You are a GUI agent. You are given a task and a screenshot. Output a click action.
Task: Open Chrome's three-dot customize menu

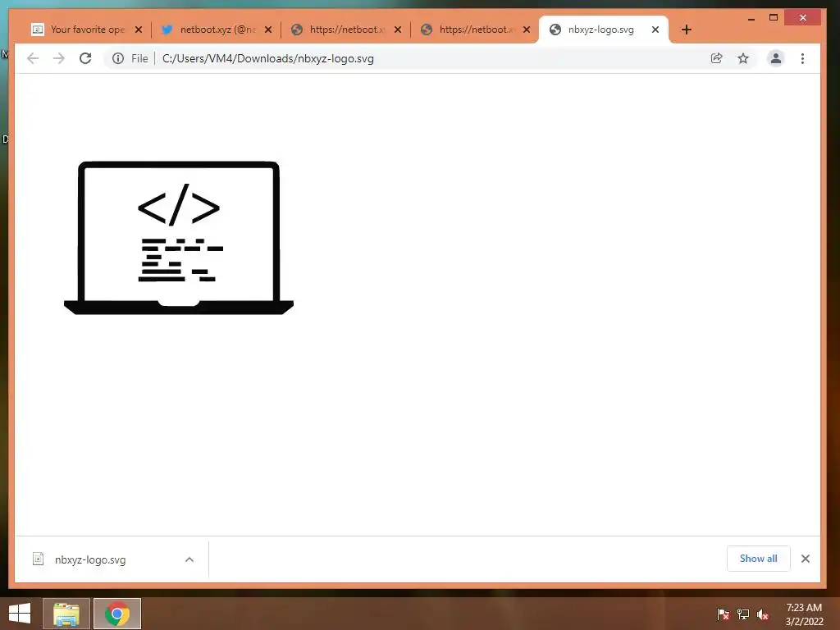click(x=802, y=58)
